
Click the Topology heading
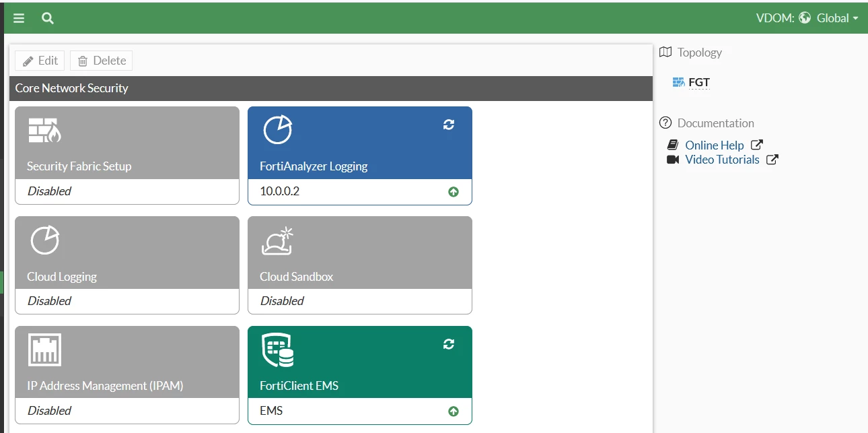[x=700, y=53]
